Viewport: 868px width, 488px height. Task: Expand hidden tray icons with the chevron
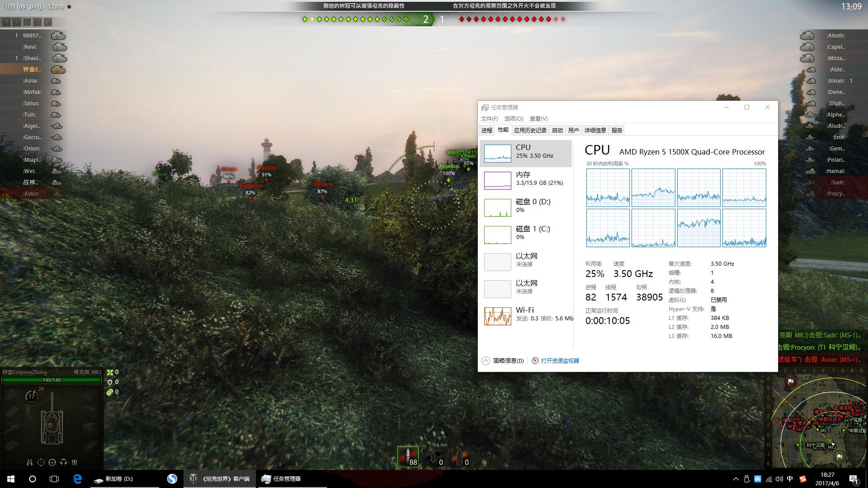tap(736, 479)
